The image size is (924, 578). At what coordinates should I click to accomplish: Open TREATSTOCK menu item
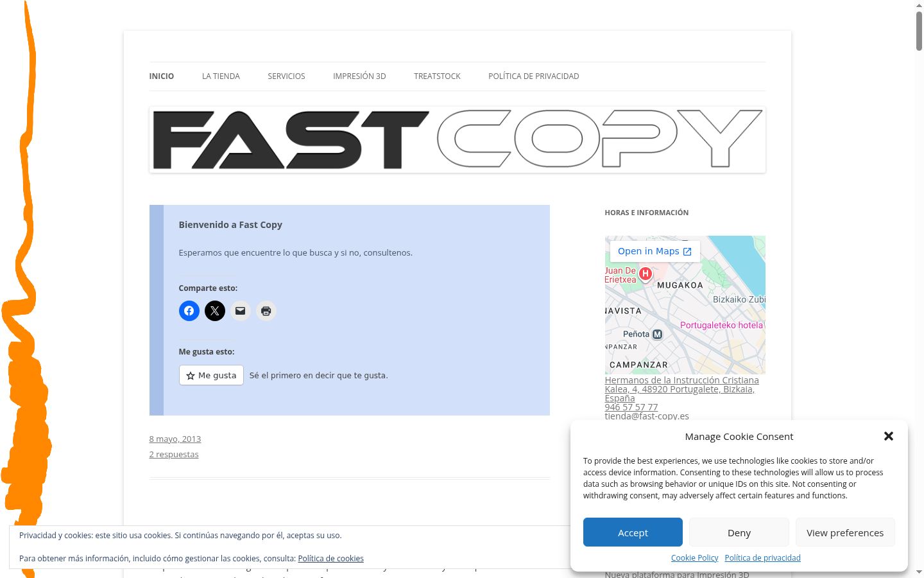[x=437, y=76]
